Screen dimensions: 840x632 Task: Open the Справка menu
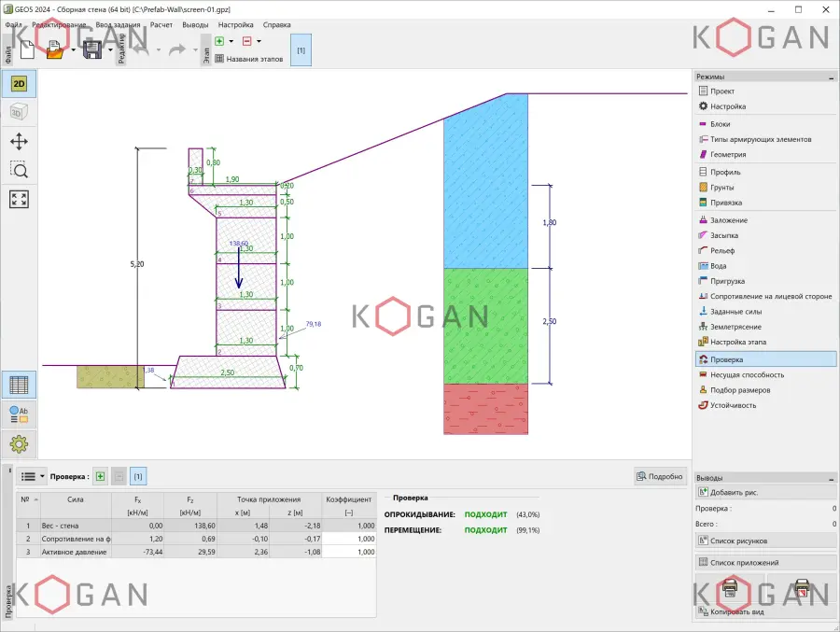tap(277, 24)
